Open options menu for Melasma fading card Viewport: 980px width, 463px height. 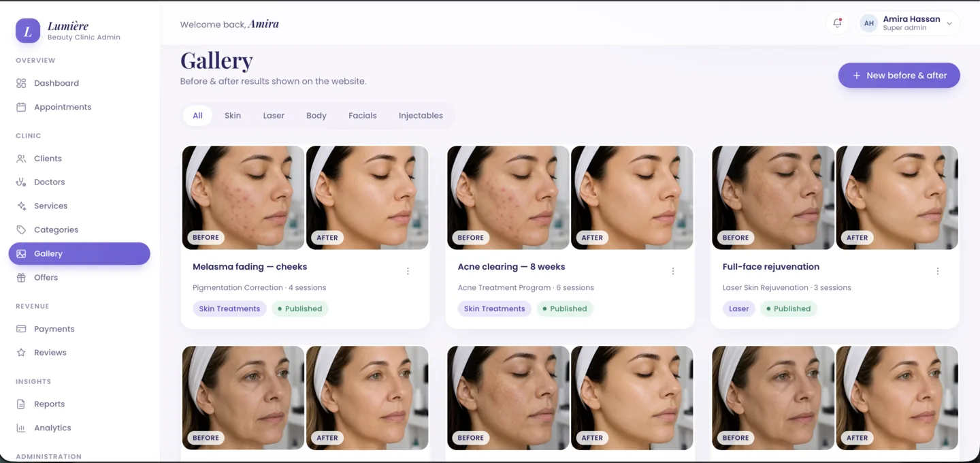coord(408,271)
